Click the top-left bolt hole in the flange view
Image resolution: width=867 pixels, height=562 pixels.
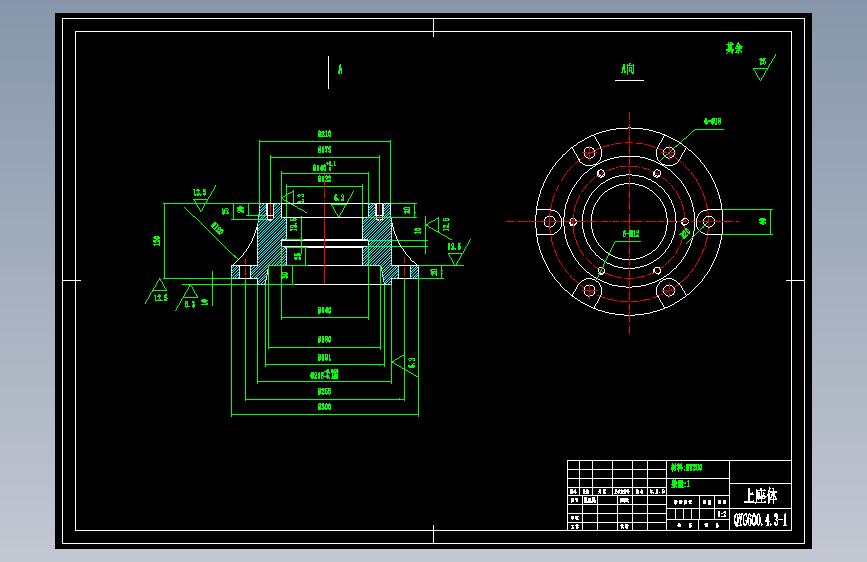[589, 152]
